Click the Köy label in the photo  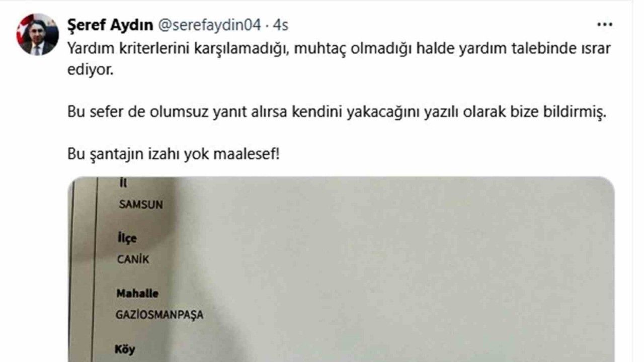[125, 349]
